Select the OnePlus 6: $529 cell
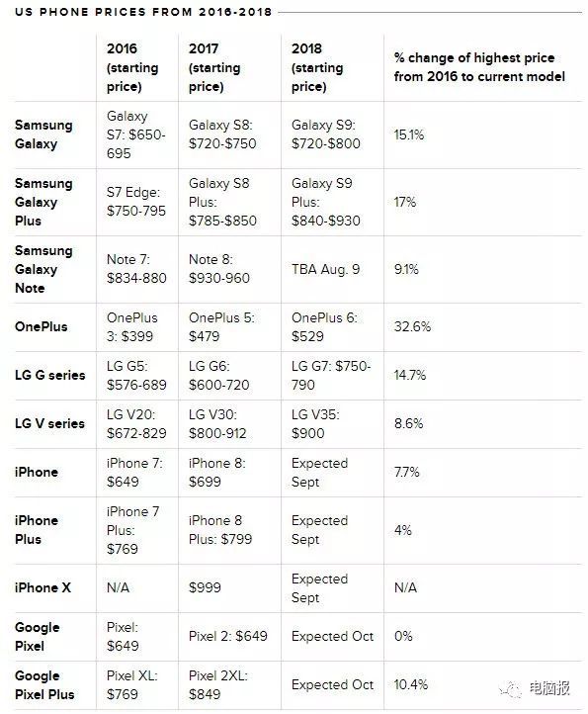The image size is (588, 714). click(x=324, y=327)
